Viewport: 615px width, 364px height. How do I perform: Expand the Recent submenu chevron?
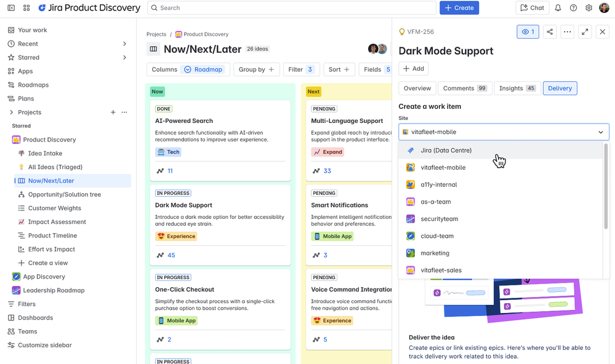(x=124, y=44)
